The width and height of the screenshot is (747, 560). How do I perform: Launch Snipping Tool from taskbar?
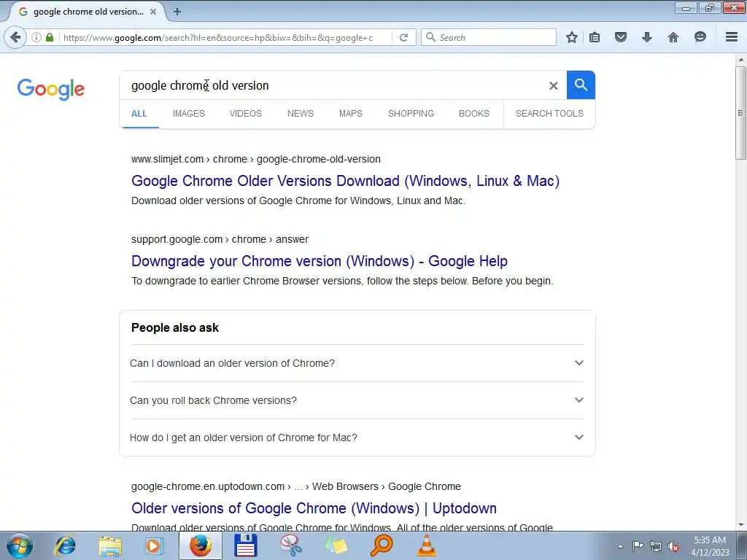(x=290, y=545)
